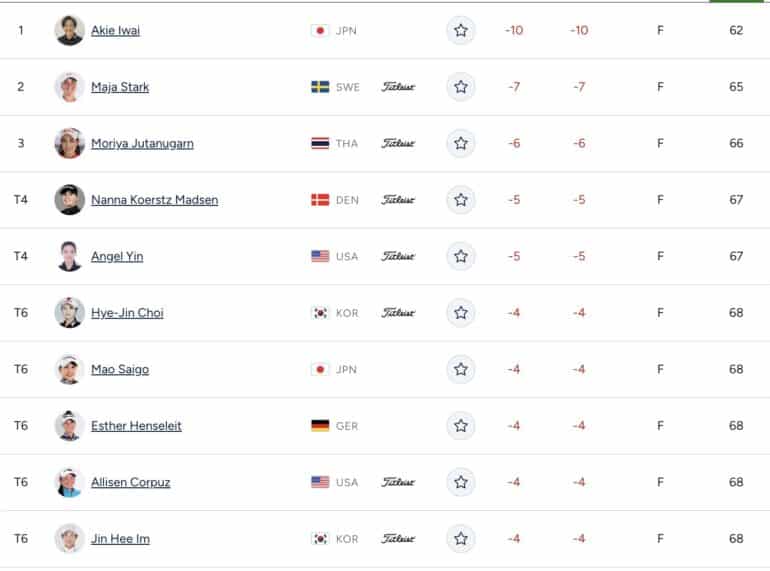Click the Titleist logo beside Jin Hee Im
The height and width of the screenshot is (571, 770).
pos(398,539)
